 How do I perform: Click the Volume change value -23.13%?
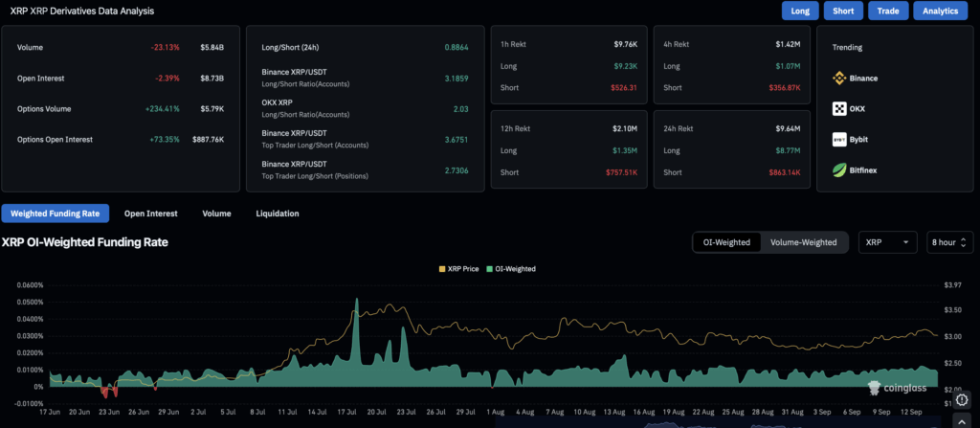(165, 48)
